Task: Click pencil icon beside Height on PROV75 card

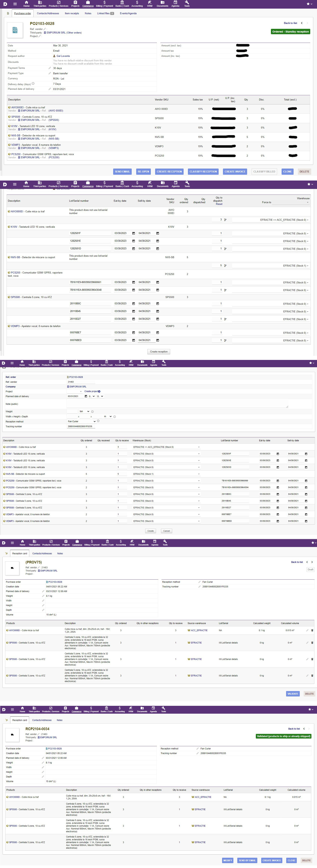Action: (x=43, y=605)
